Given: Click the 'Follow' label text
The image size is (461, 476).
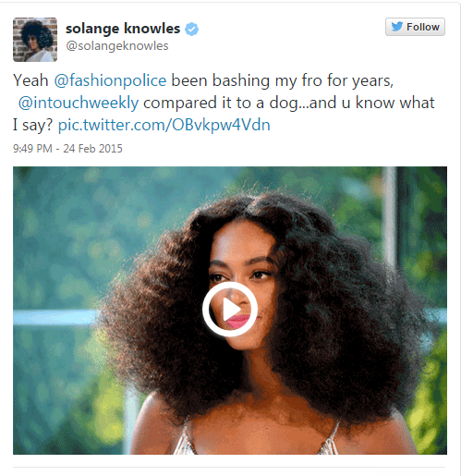Looking at the screenshot, I should click(x=423, y=27).
